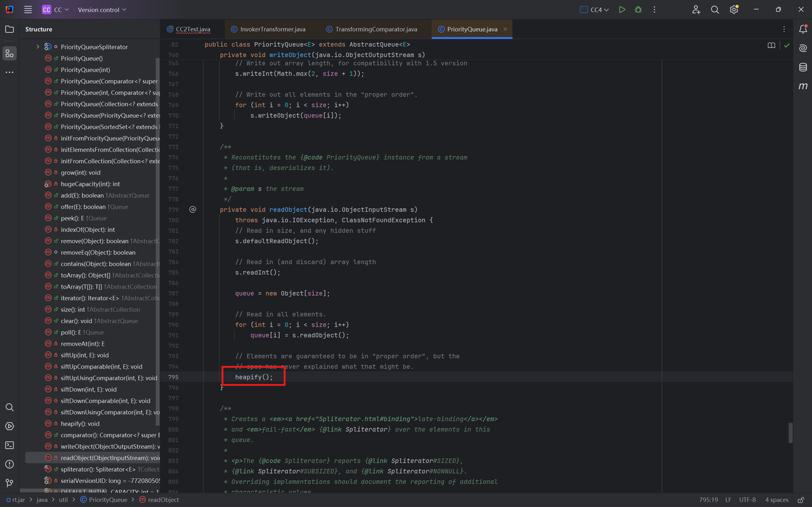
Task: Show more tool windows ellipsis
Action: 10,72
